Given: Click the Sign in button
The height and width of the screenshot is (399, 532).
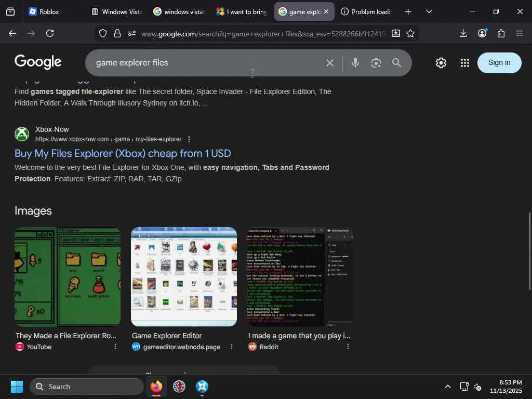Looking at the screenshot, I should 499,63.
